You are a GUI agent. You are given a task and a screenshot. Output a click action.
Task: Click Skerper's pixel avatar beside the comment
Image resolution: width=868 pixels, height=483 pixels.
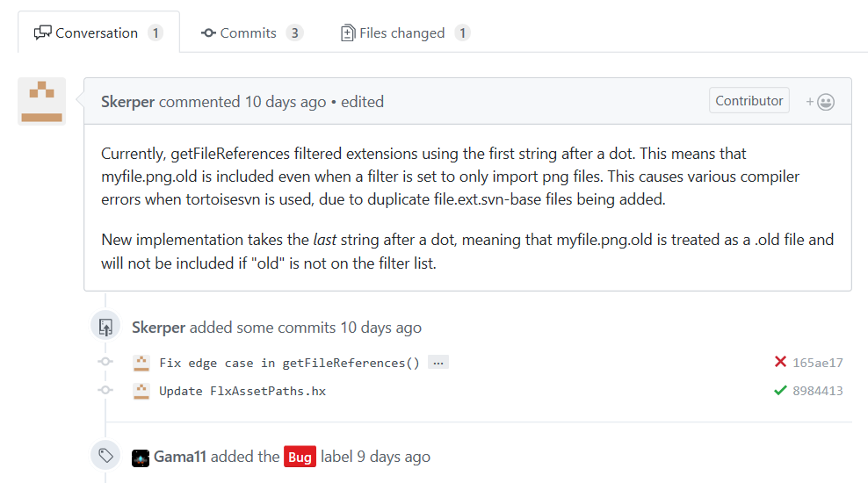pos(41,101)
